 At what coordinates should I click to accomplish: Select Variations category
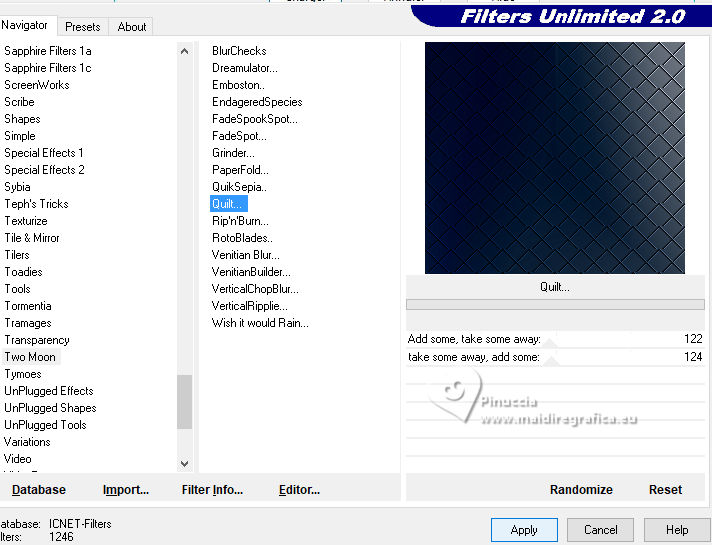coord(27,442)
